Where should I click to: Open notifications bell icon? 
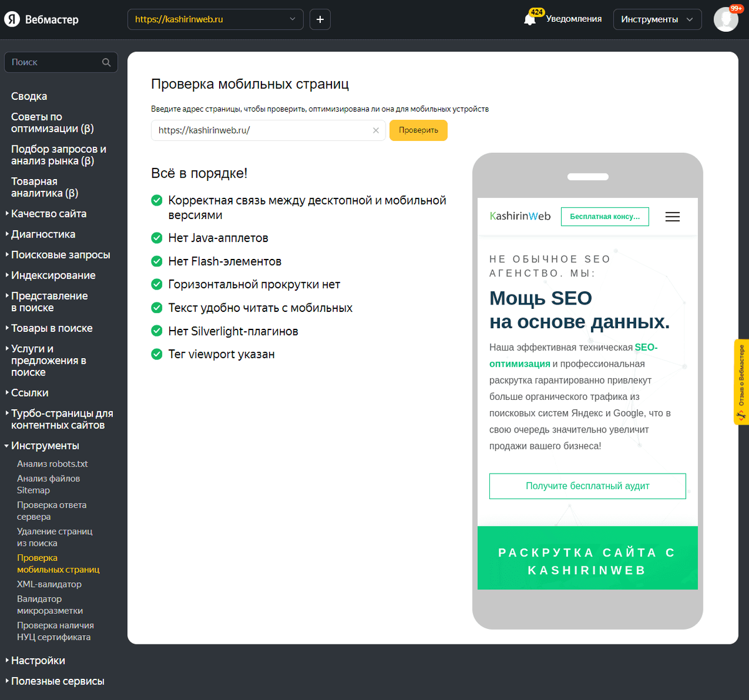530,19
